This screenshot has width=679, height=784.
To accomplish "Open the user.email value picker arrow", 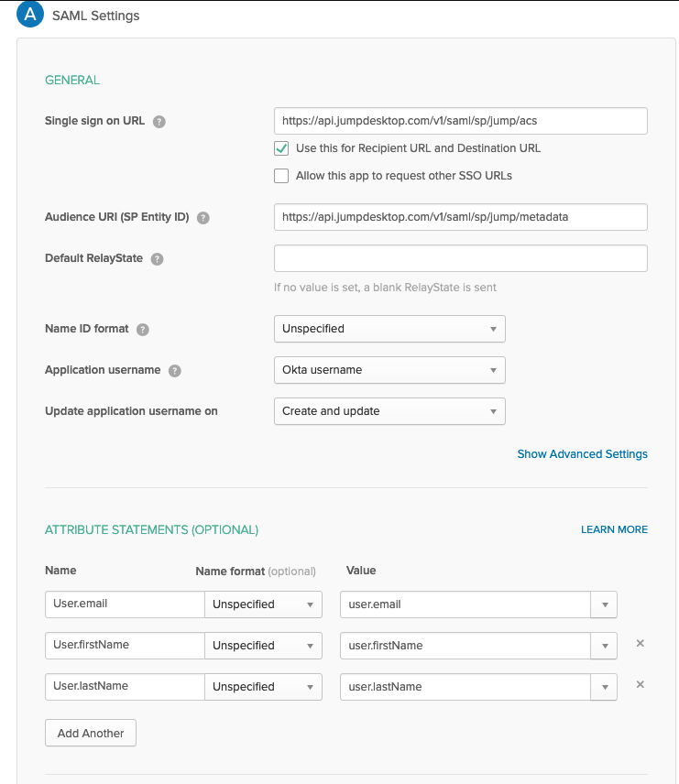I will click(x=605, y=604).
